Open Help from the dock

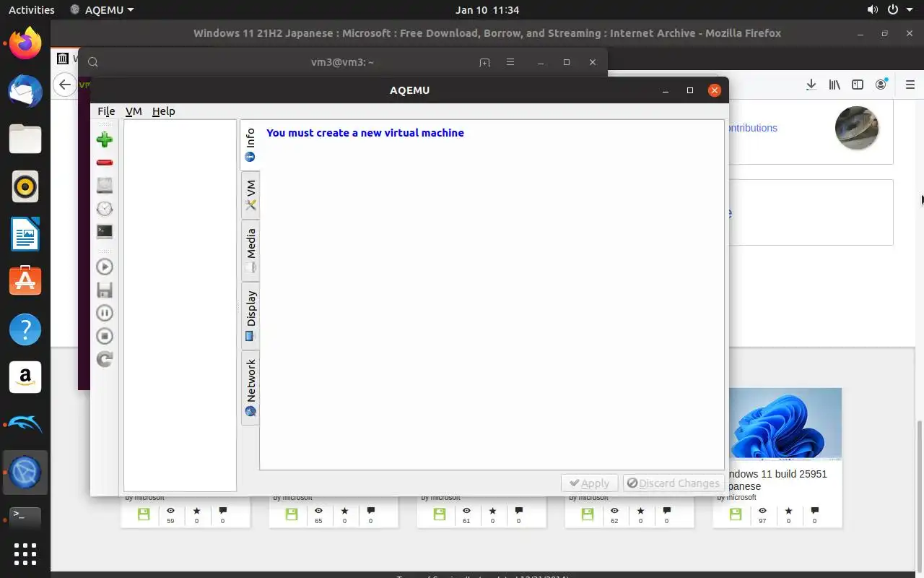coord(25,329)
